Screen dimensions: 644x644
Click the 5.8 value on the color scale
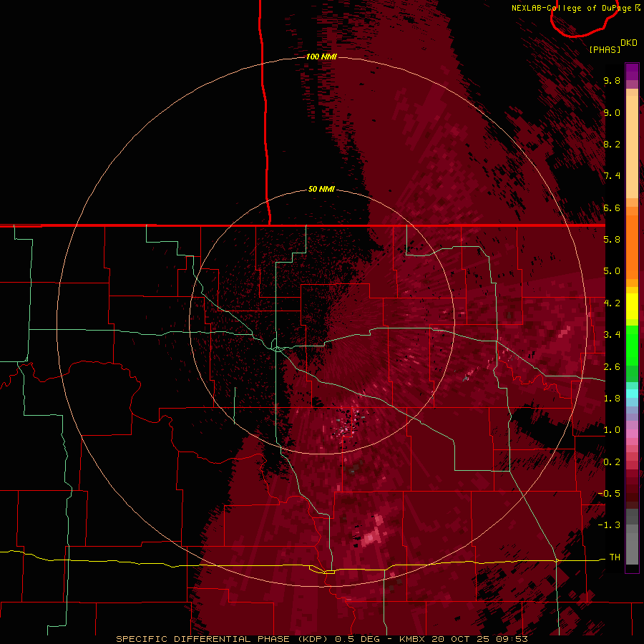[x=612, y=240]
